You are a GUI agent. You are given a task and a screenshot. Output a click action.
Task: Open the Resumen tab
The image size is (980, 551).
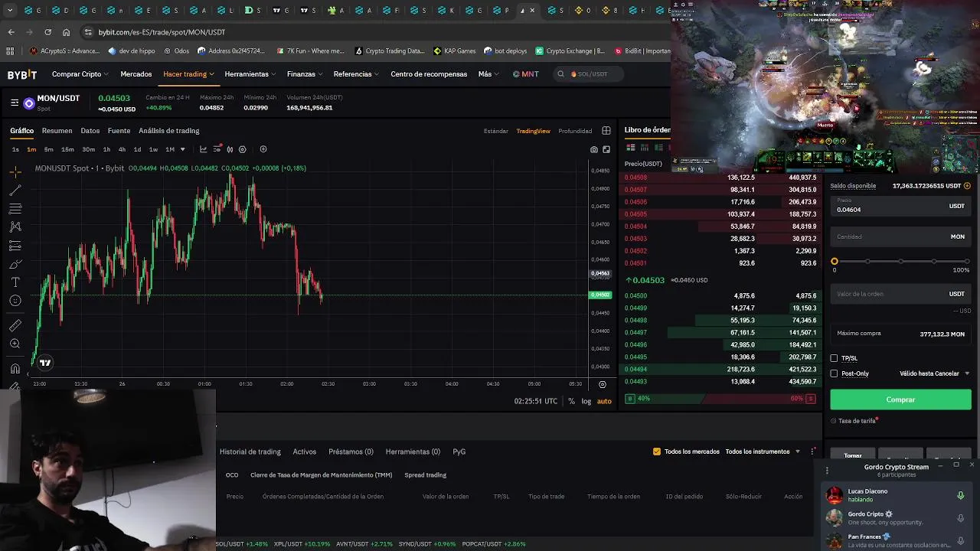pyautogui.click(x=57, y=131)
